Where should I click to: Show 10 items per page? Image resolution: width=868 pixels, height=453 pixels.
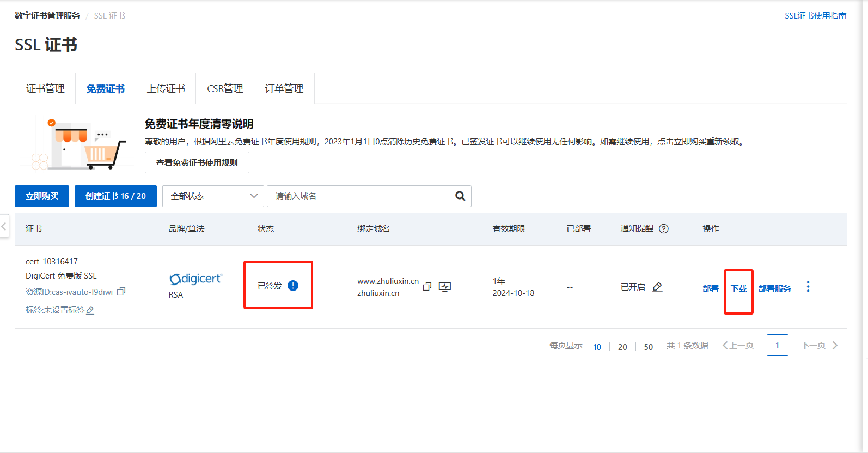click(597, 347)
